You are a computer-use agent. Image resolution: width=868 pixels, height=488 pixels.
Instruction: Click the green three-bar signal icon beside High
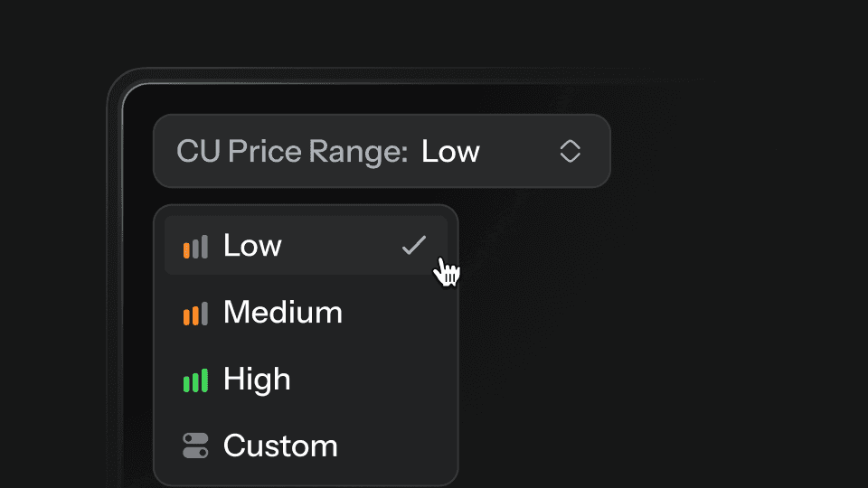point(195,380)
